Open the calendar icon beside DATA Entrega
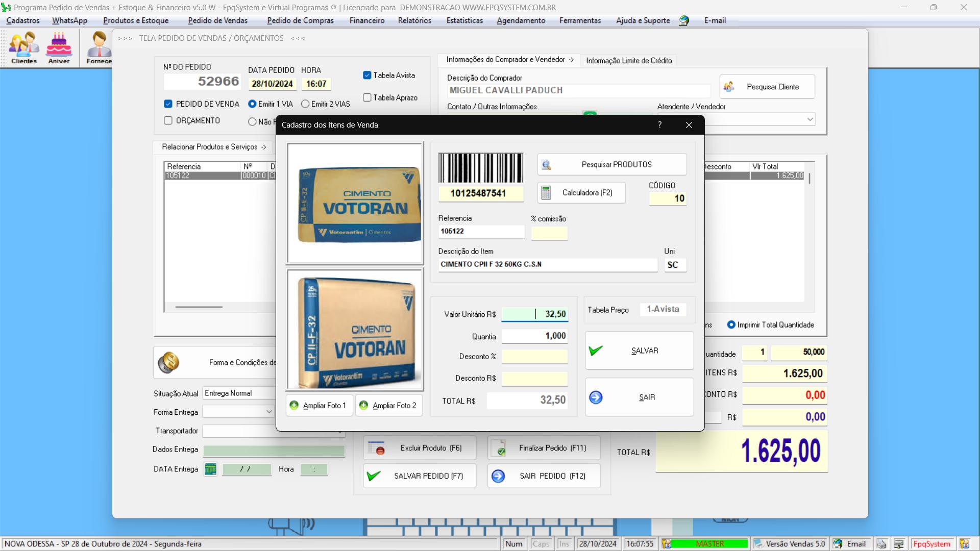 click(210, 469)
